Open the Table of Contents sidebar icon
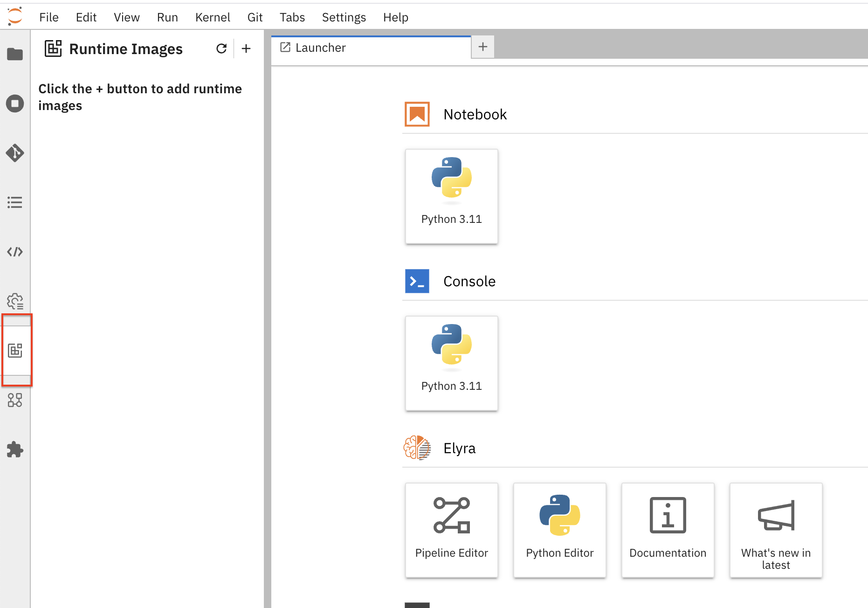Image resolution: width=868 pixels, height=608 pixels. pyautogui.click(x=15, y=202)
